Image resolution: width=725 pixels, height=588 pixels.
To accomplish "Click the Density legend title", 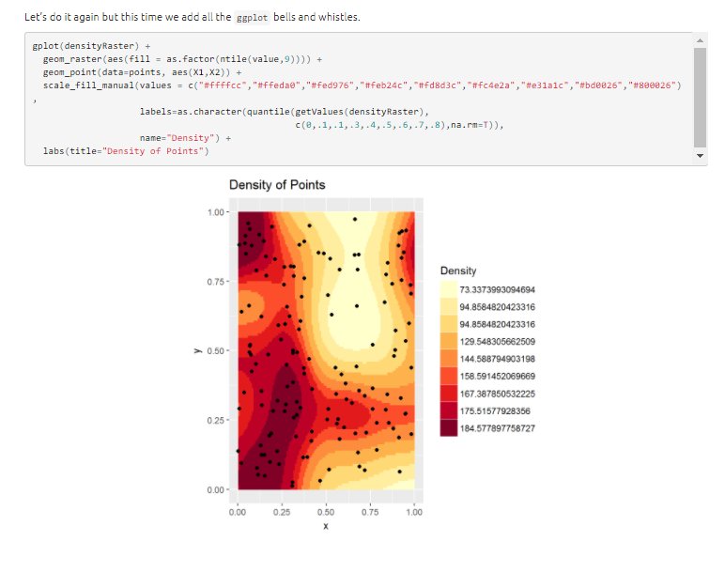I will click(458, 271).
